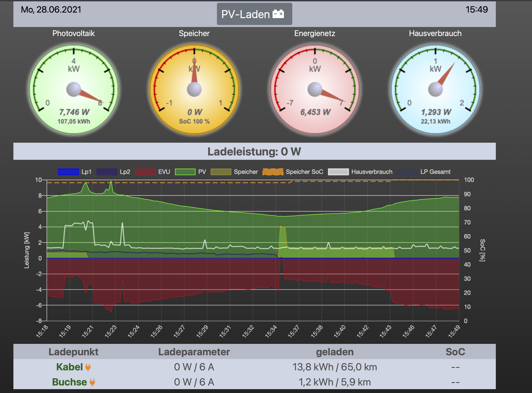Click the orange plug icon beside Kabel
532x393 pixels.
(88, 367)
